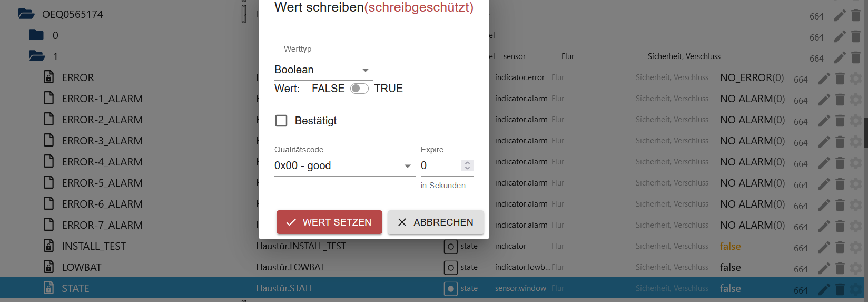This screenshot has width=868, height=302.
Task: Click the false value in LOWBAT row
Action: click(x=730, y=267)
